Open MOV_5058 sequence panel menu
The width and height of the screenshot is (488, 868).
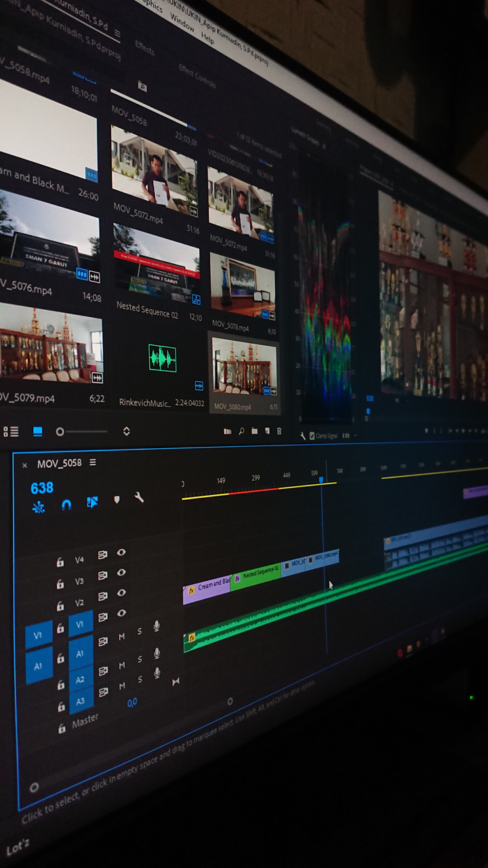(93, 462)
